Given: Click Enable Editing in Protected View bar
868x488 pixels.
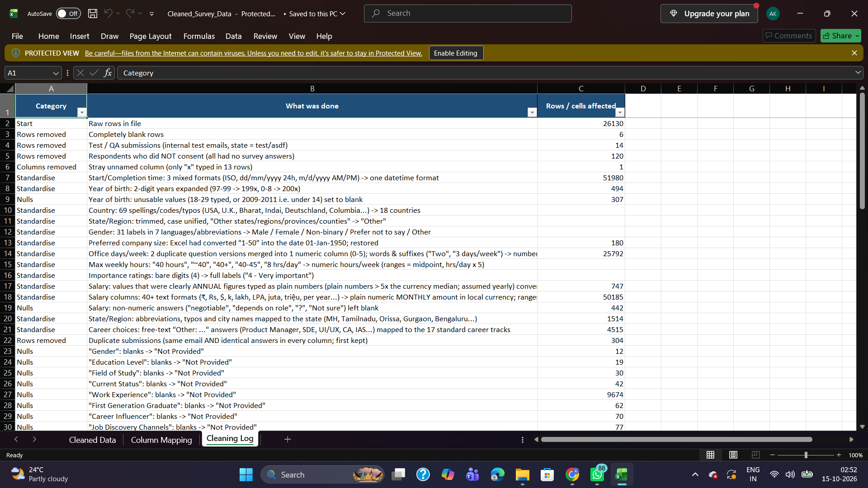Looking at the screenshot, I should click(x=456, y=53).
